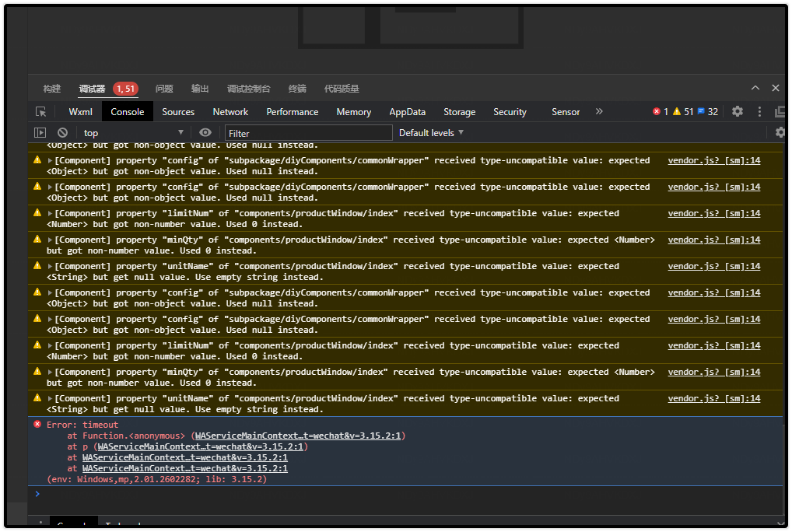Open vendor.js source link on first warning
The image size is (792, 532).
[713, 160]
